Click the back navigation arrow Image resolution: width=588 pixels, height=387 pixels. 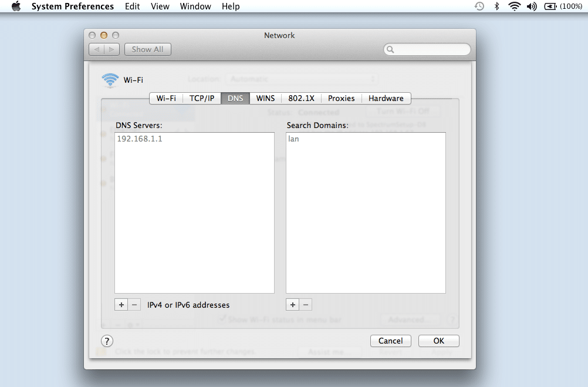[x=96, y=49]
